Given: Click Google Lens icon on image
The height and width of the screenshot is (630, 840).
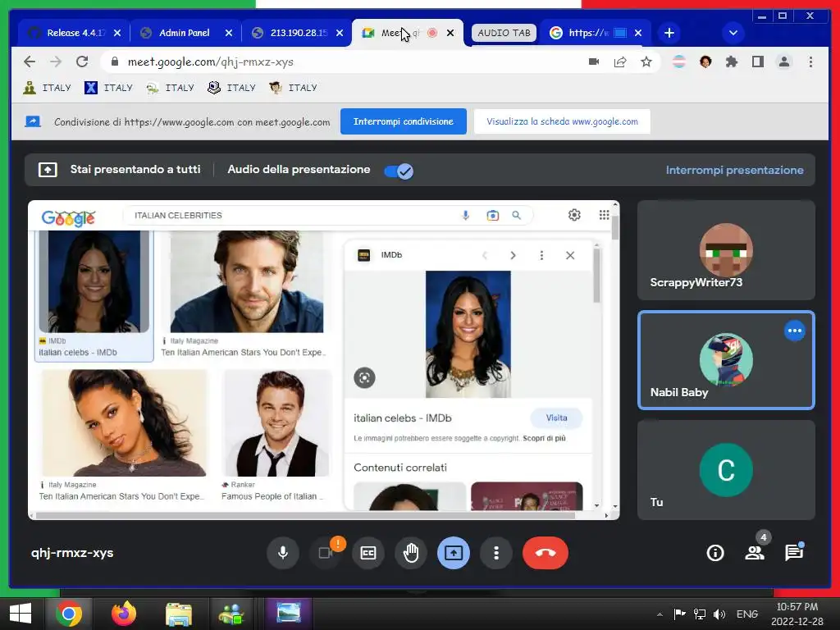Looking at the screenshot, I should pyautogui.click(x=364, y=377).
